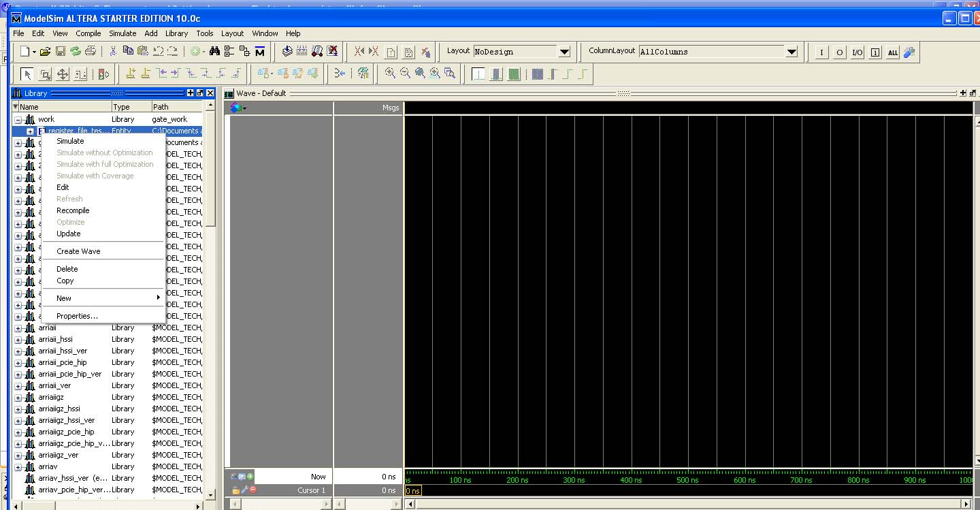Click the 0 ns cursor marker in timeline
980x510 pixels.
[413, 490]
